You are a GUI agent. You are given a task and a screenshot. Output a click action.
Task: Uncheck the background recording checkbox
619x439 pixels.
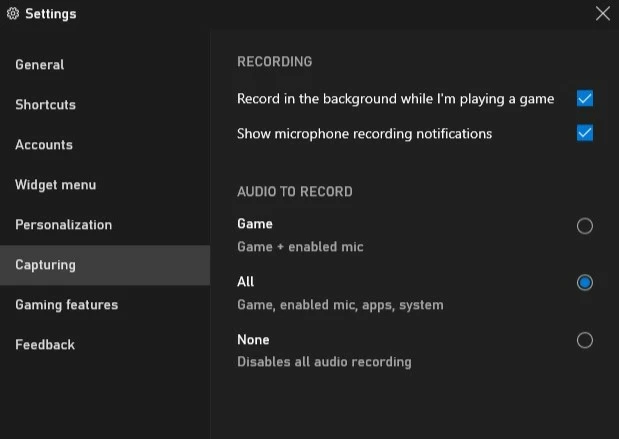tap(585, 99)
